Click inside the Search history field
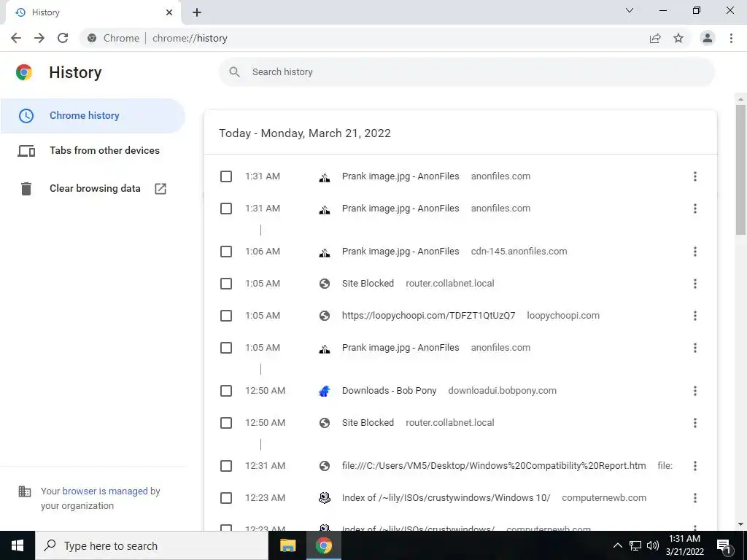This screenshot has height=560, width=747. (467, 72)
